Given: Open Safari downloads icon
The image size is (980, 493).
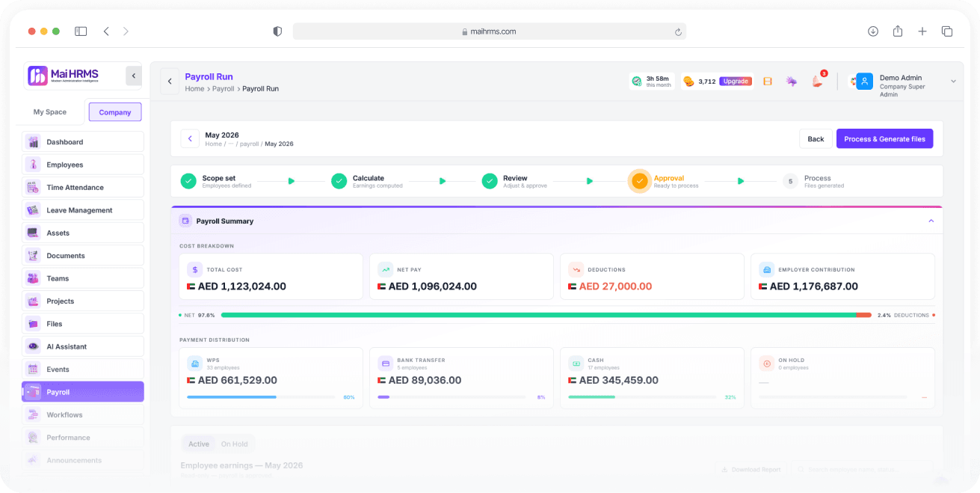Looking at the screenshot, I should 873,31.
